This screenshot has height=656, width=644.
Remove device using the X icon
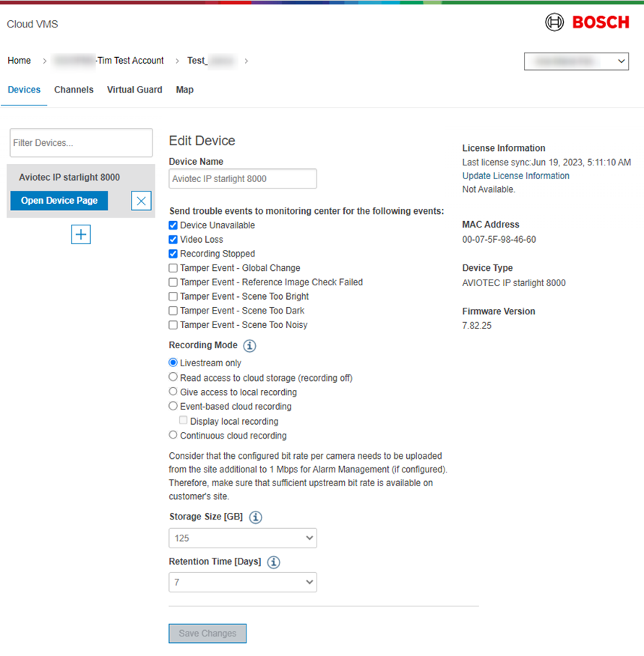coord(141,201)
